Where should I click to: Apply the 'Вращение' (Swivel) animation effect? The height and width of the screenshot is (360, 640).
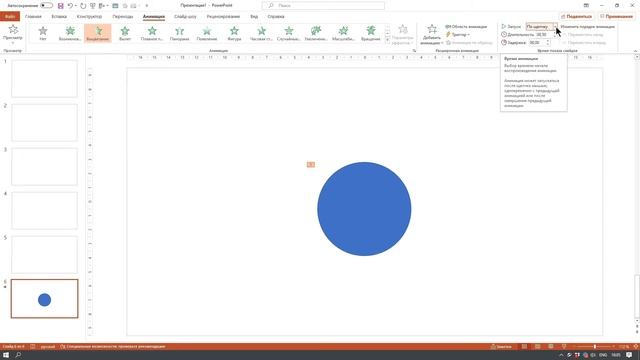371,33
